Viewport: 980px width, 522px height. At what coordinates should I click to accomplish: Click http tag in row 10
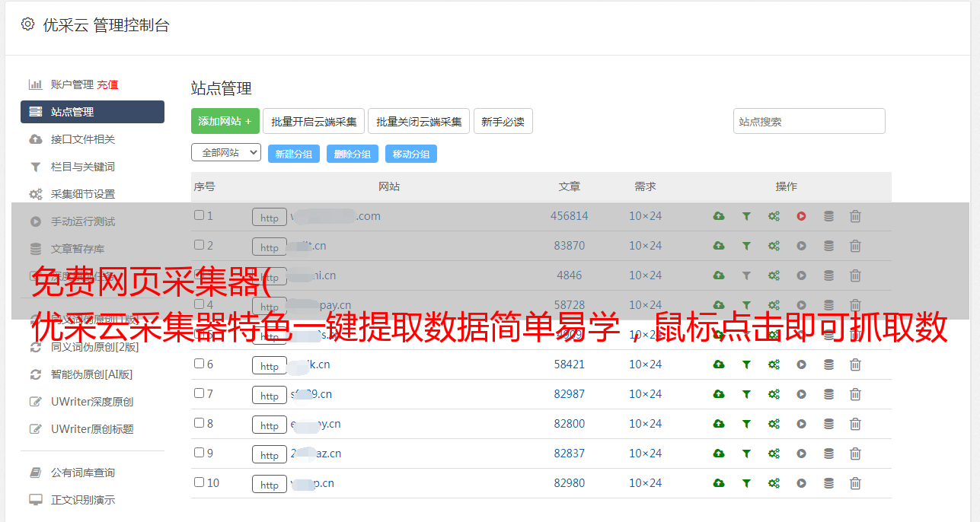[x=270, y=484]
